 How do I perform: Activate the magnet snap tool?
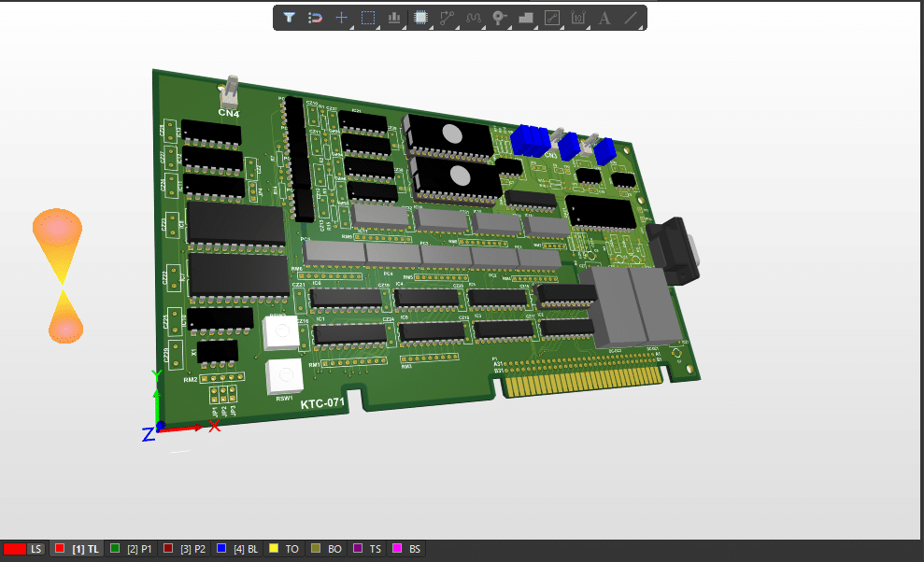(x=315, y=17)
